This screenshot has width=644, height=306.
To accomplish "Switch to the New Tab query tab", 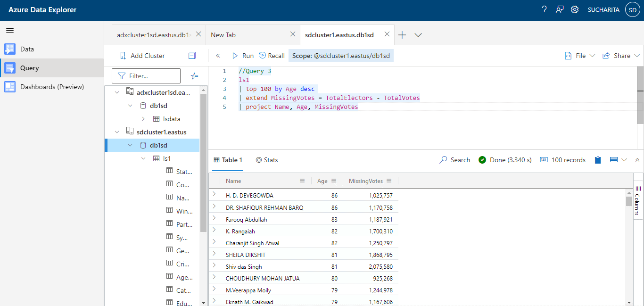I will point(223,35).
